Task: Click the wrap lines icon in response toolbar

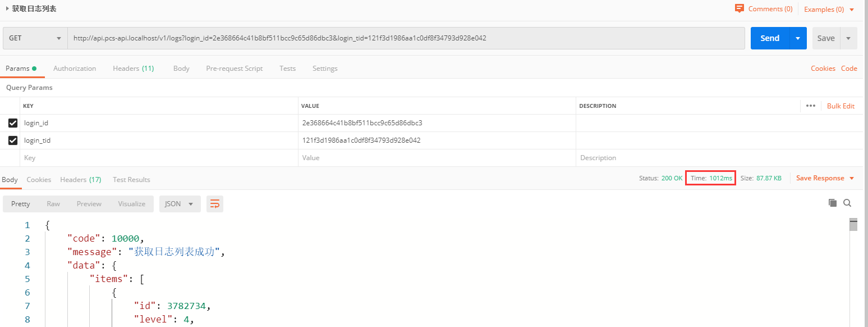Action: pyautogui.click(x=215, y=204)
